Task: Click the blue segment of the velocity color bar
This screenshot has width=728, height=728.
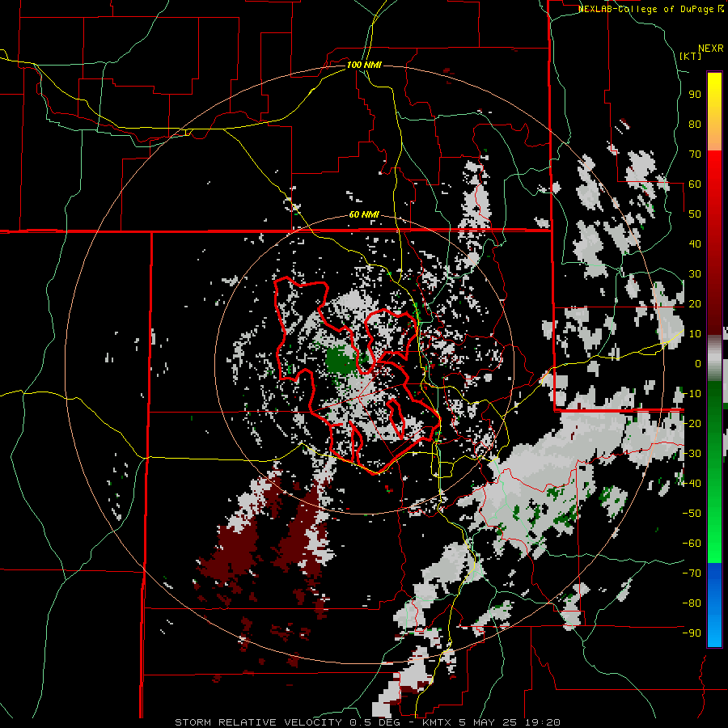Action: click(x=714, y=605)
